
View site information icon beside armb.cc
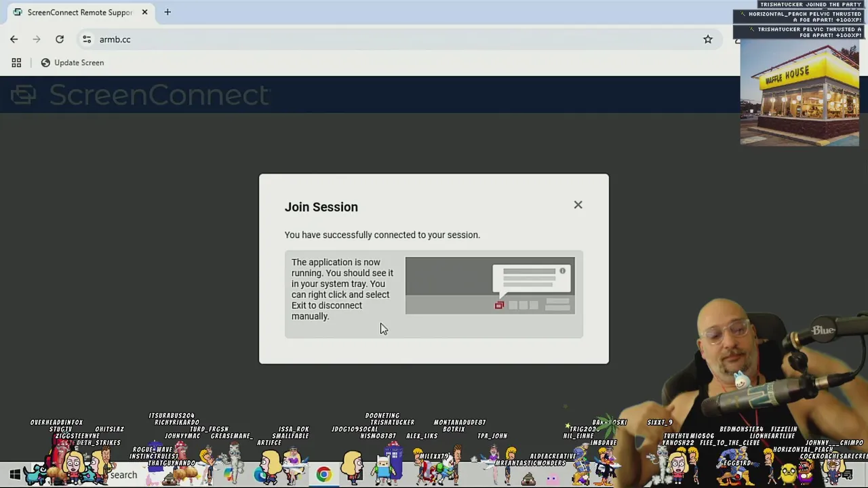[87, 39]
